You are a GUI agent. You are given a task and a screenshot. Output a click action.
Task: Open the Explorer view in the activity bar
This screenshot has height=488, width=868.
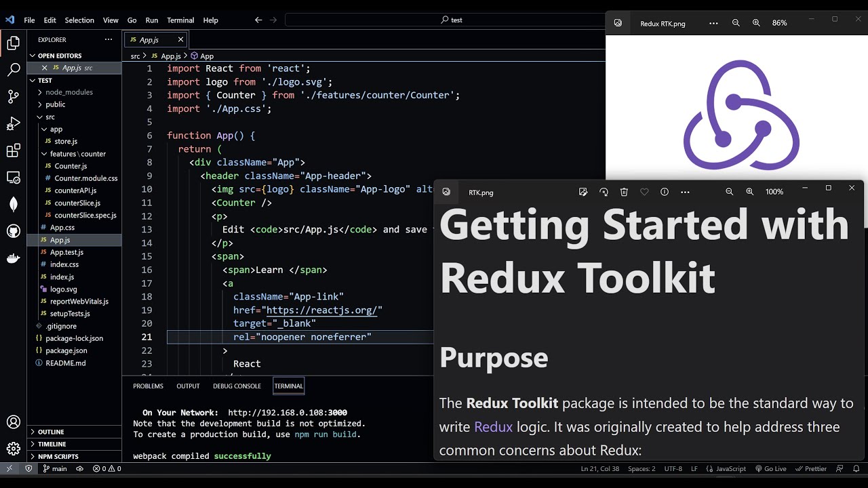[13, 44]
